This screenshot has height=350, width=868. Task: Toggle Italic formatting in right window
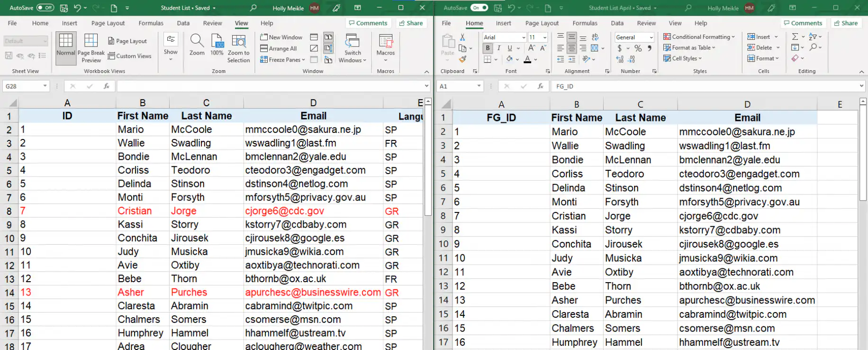click(x=499, y=48)
